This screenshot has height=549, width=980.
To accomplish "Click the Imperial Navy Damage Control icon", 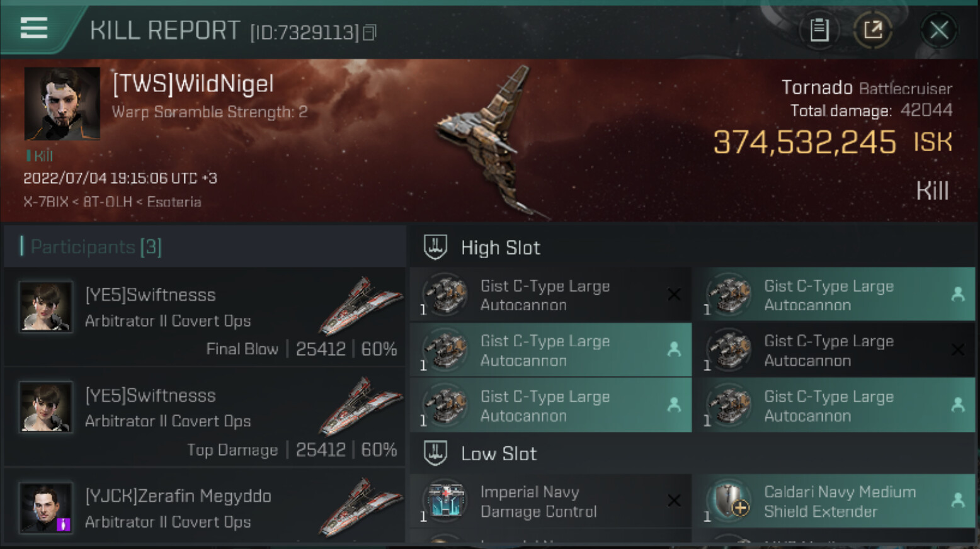I will click(446, 501).
